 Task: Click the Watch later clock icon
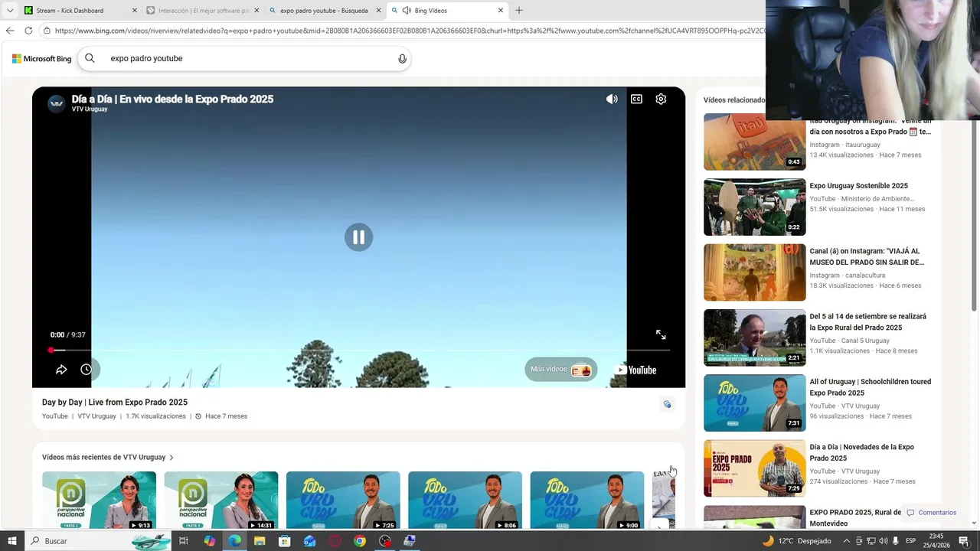click(86, 370)
